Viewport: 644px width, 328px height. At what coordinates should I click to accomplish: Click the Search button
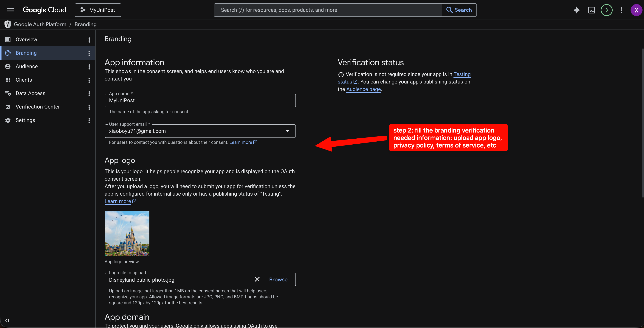pyautogui.click(x=459, y=10)
